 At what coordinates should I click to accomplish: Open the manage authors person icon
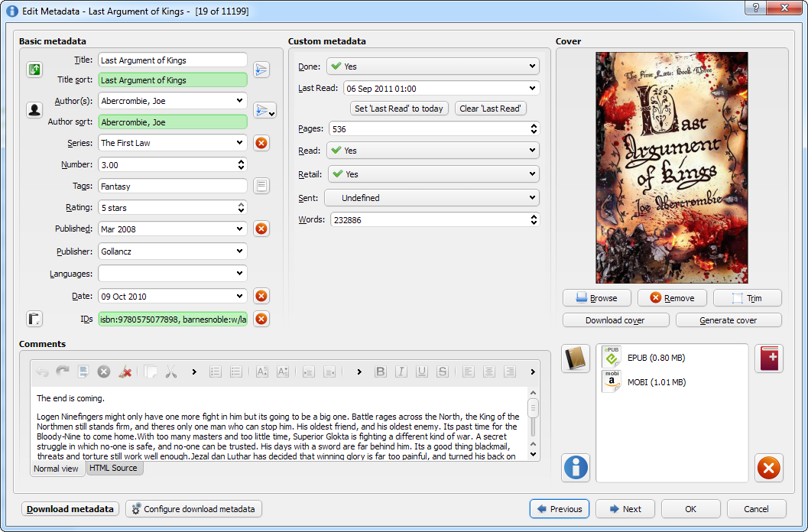click(x=34, y=110)
